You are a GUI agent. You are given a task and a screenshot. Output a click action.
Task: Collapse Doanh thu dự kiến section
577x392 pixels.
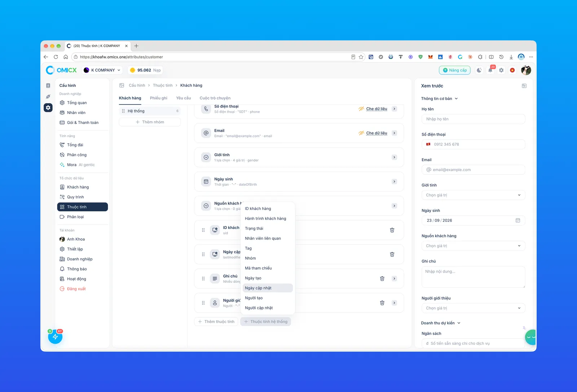click(x=441, y=323)
